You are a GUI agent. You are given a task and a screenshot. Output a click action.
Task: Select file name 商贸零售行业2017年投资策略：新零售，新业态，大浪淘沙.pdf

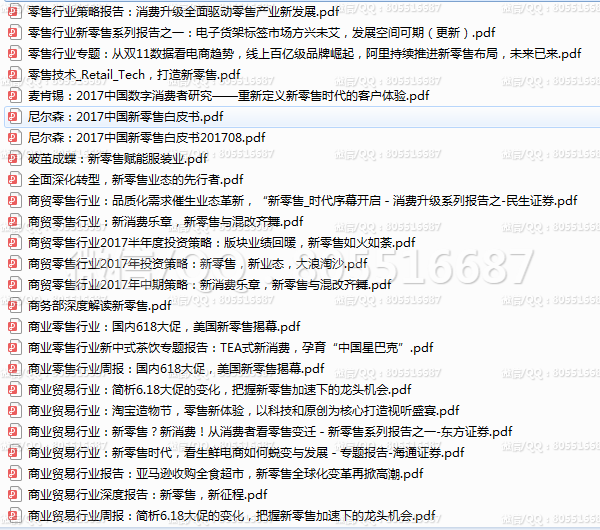pos(197,264)
